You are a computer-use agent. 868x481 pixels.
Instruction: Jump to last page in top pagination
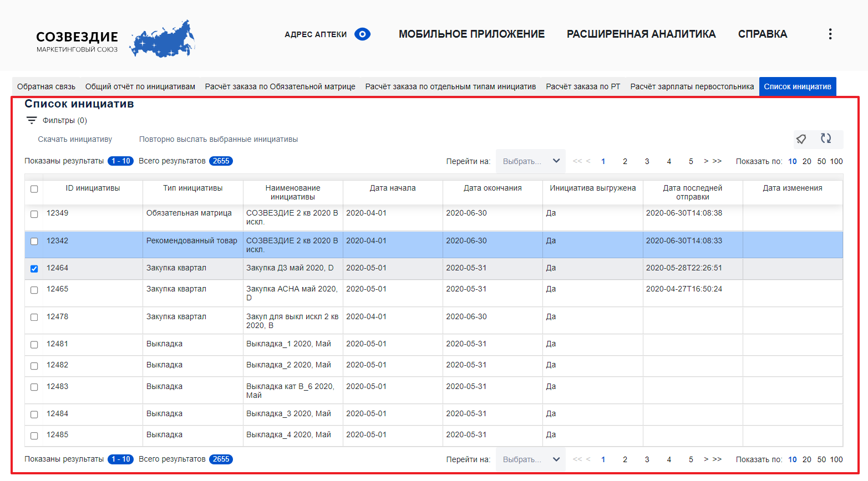[717, 161]
